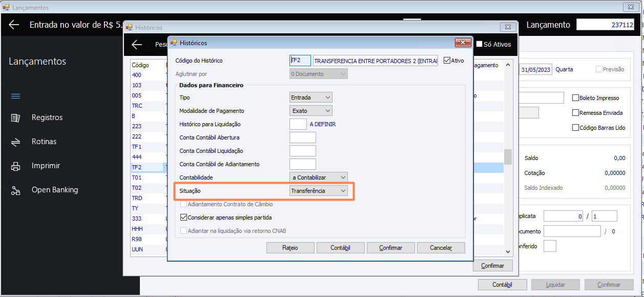644x297 pixels.
Task: Select code TF1 in the list
Action: 137,147
